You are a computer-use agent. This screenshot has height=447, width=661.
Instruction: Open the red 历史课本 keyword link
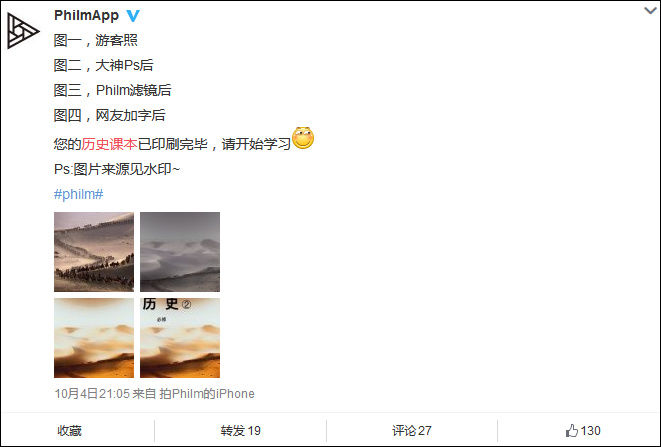[109, 144]
